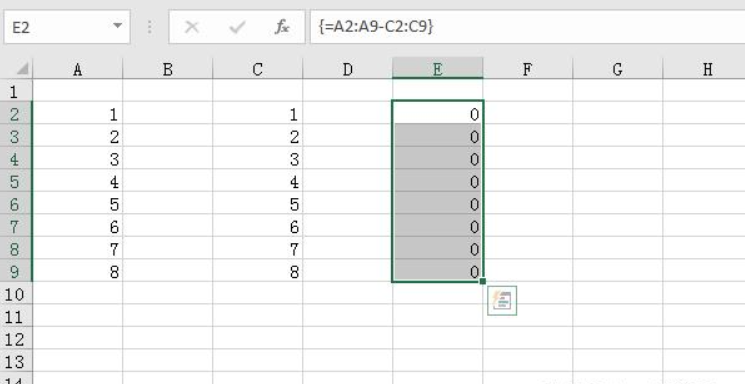This screenshot has width=745, height=384.
Task: Select column E header
Action: pos(438,69)
